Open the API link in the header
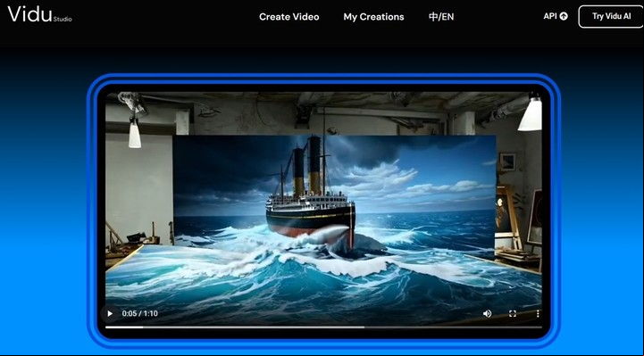Viewport: 644px width, 356px height. coord(550,16)
